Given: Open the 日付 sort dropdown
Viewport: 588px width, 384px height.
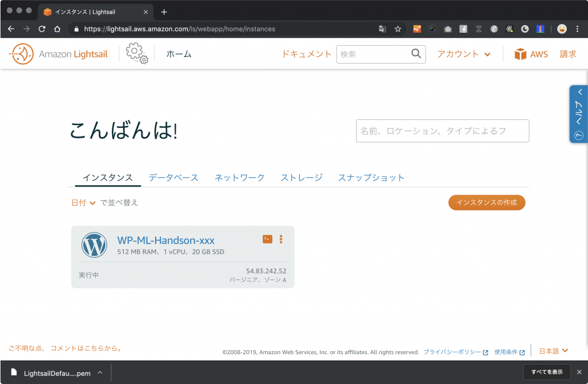Looking at the screenshot, I should pyautogui.click(x=83, y=203).
